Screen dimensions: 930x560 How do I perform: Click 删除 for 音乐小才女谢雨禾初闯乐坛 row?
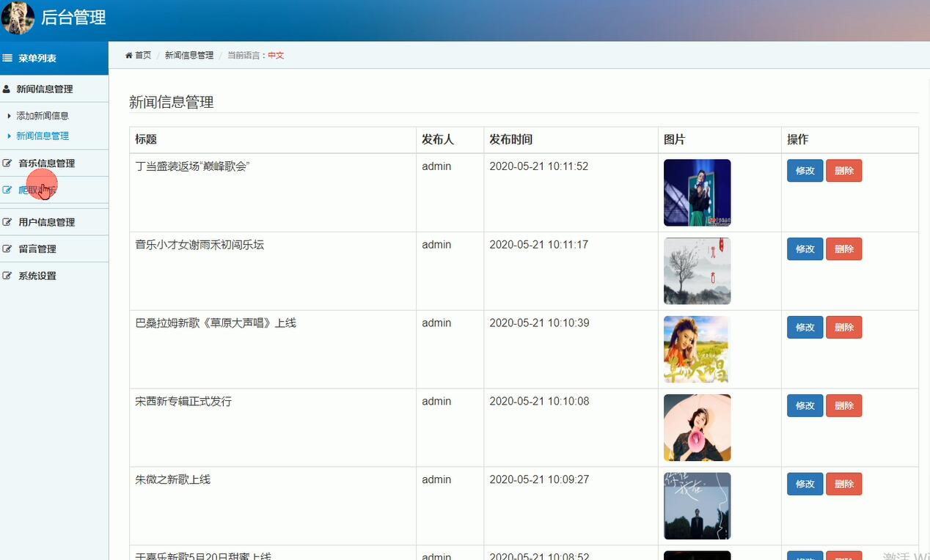point(844,249)
